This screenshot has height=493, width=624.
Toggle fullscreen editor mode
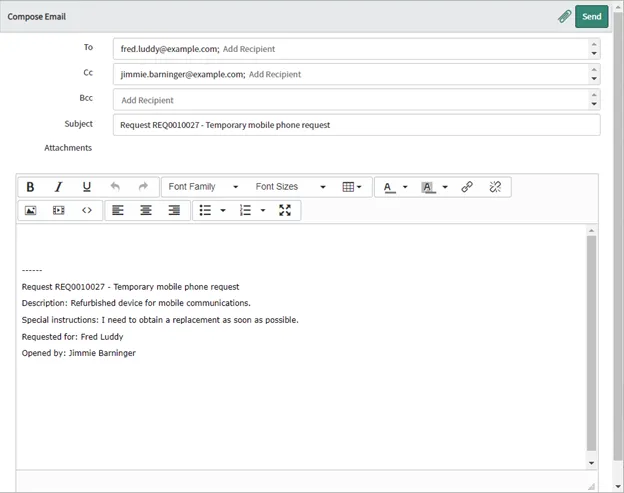tap(285, 210)
